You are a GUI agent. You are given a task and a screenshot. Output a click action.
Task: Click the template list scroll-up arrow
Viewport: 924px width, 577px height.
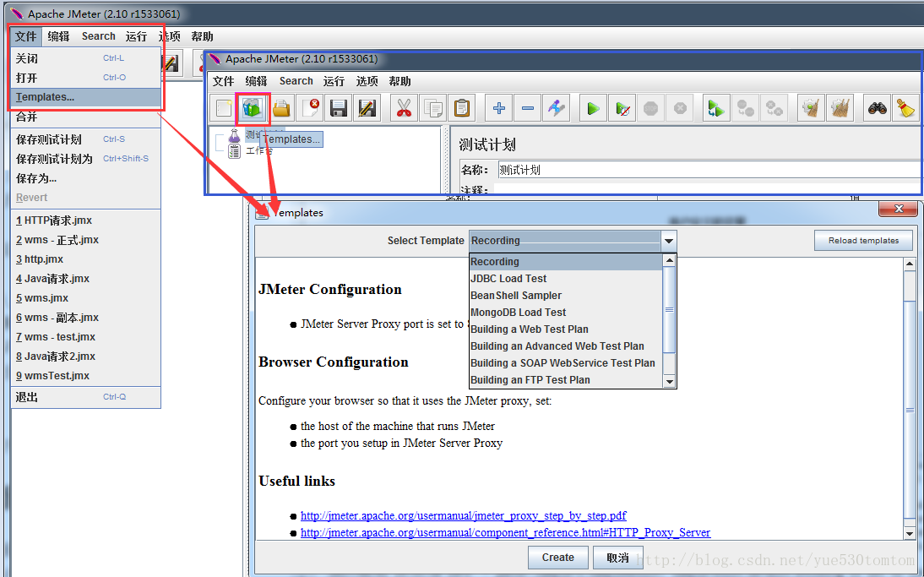coord(669,260)
